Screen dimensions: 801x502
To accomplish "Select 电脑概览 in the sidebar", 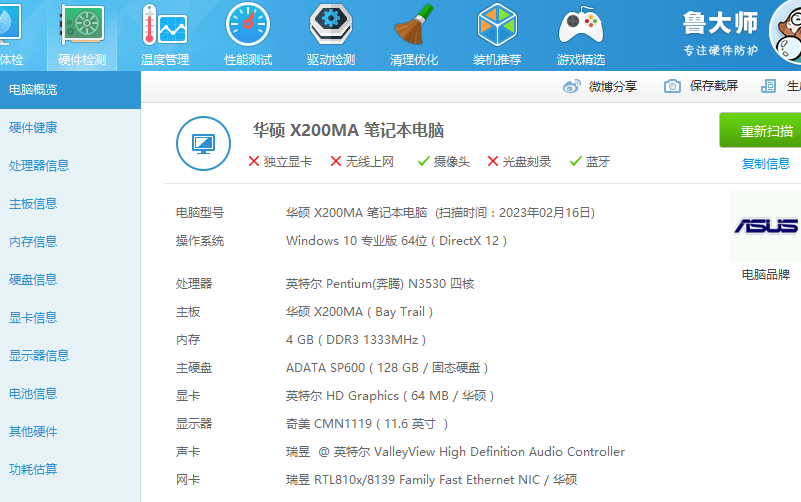I will [x=70, y=90].
